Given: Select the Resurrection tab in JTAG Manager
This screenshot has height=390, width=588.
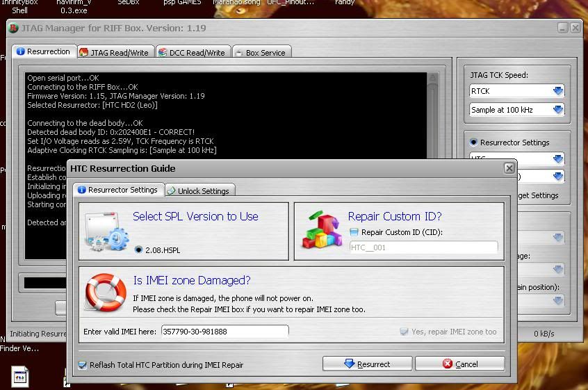Looking at the screenshot, I should [44, 51].
